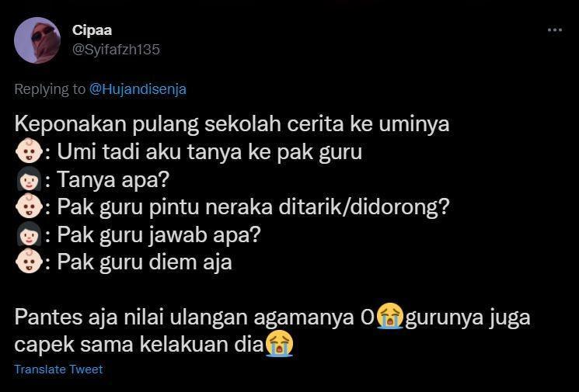579x392 pixels.
Task: Click the text "Pak guru diem aja"
Action: pos(145,262)
